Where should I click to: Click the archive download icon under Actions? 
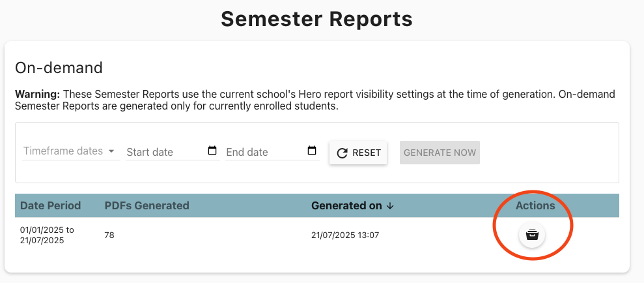point(532,235)
